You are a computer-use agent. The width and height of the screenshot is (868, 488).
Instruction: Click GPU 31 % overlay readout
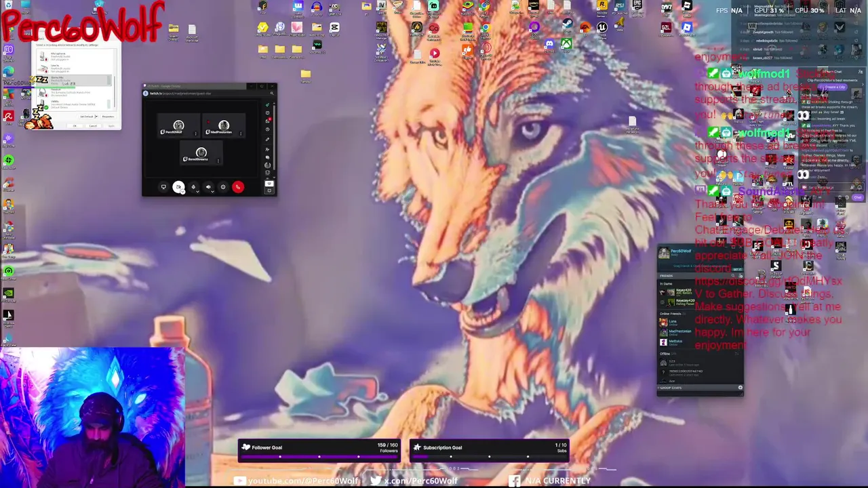coord(768,10)
